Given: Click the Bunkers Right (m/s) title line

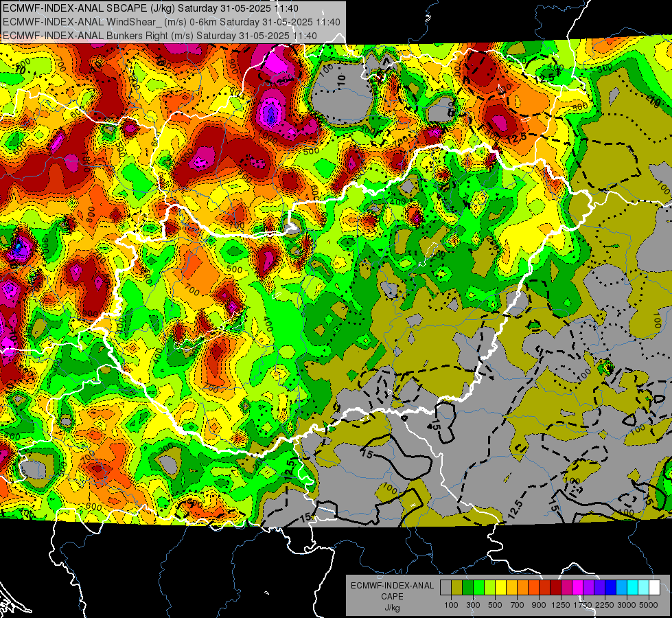Looking at the screenshot, I should point(160,36).
